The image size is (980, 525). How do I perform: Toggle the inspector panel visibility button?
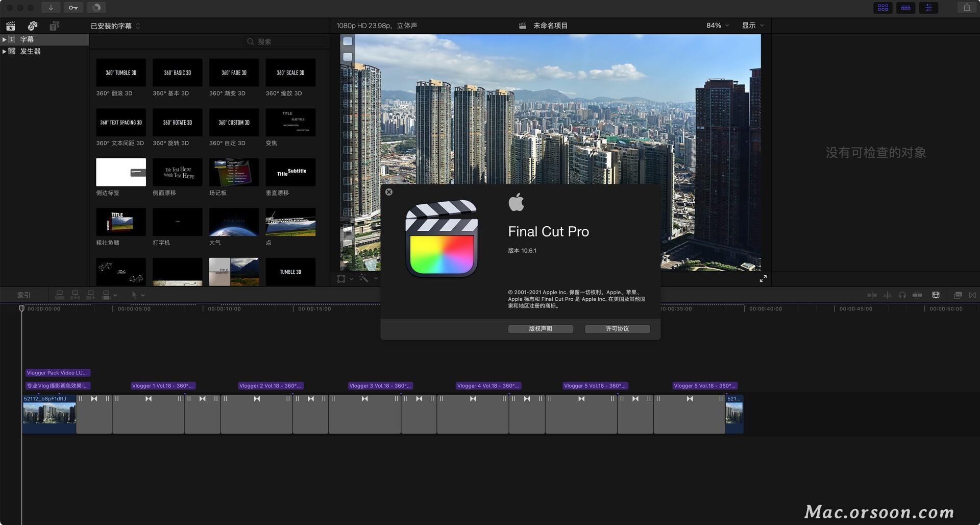pyautogui.click(x=928, y=8)
